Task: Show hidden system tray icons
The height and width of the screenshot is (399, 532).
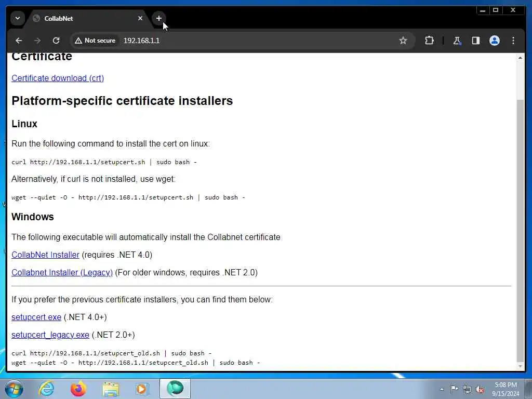Action: click(442, 389)
